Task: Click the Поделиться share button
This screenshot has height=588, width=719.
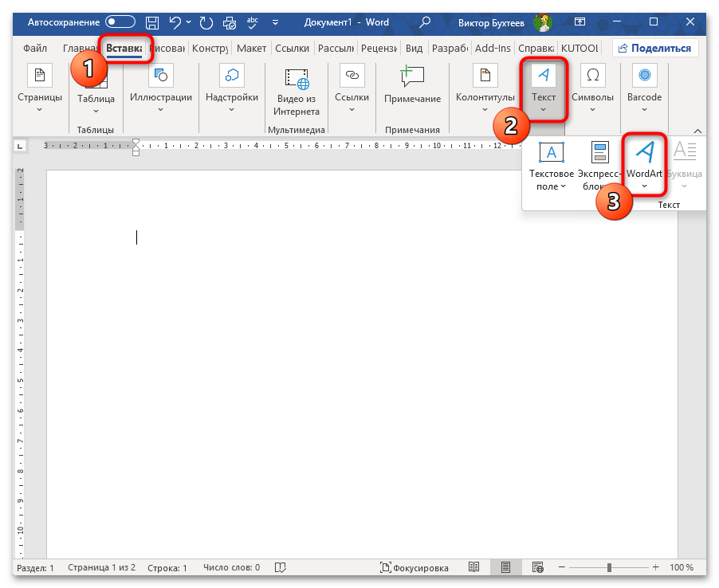Action: 655,49
